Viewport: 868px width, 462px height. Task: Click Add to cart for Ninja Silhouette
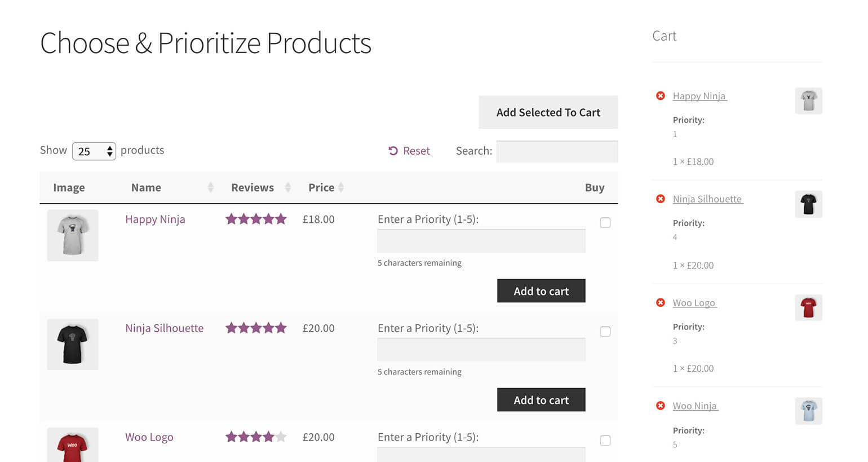click(541, 400)
